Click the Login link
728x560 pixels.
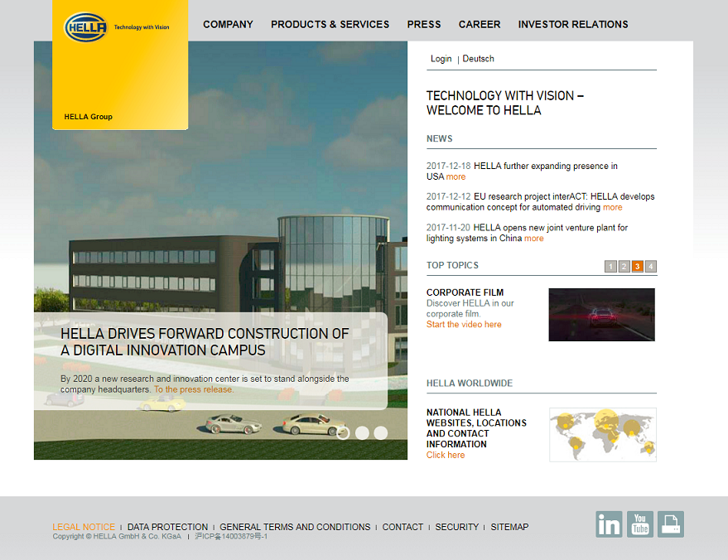pyautogui.click(x=441, y=59)
